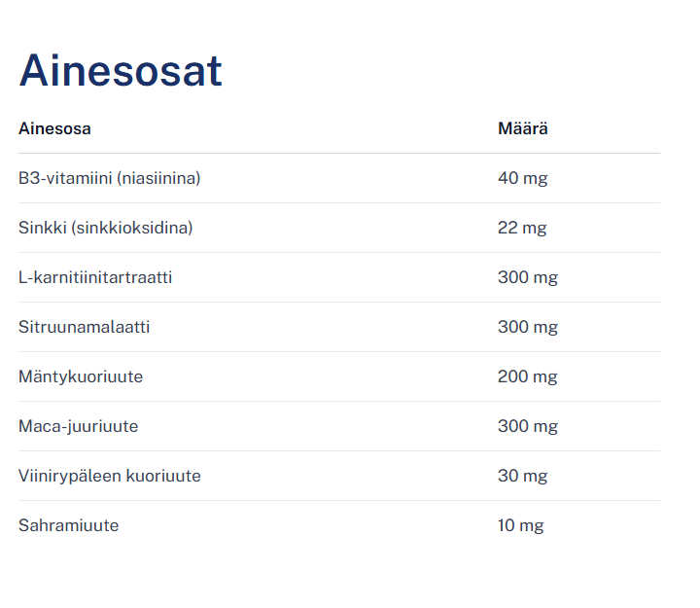Click the 'Ainesosa' column header
700x608 pixels.
[54, 128]
